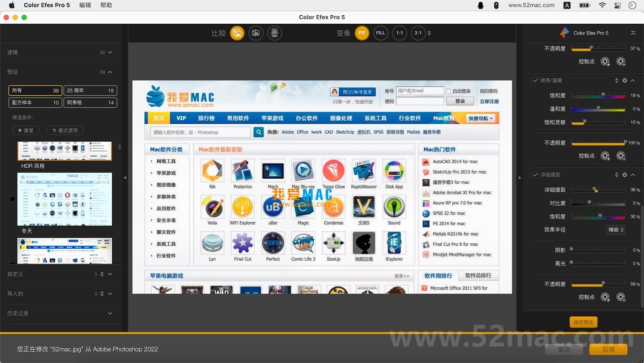Open the 效果半径 dropdown showing 精细
The image size is (644, 363).
[x=615, y=230]
